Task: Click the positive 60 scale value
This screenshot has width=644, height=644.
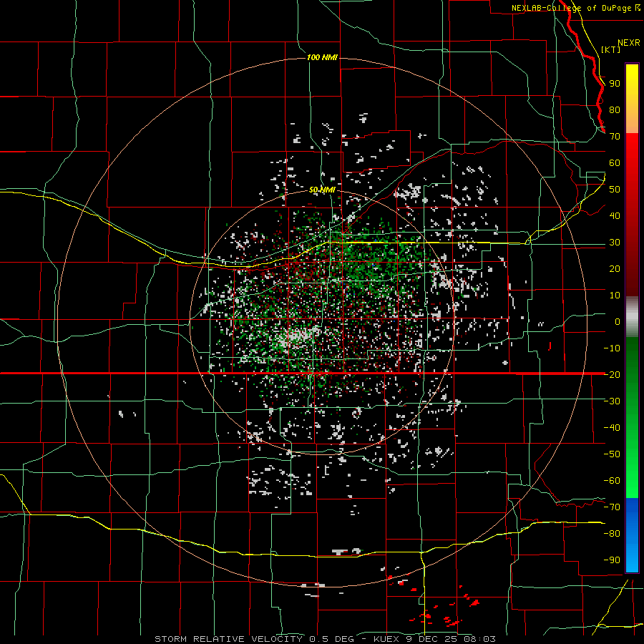Action: coord(615,163)
